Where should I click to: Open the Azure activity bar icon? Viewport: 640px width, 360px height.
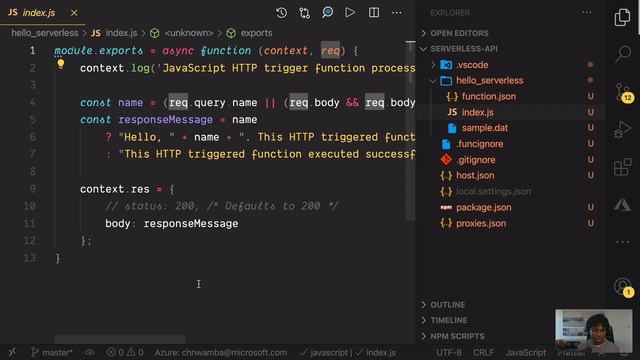(x=622, y=204)
